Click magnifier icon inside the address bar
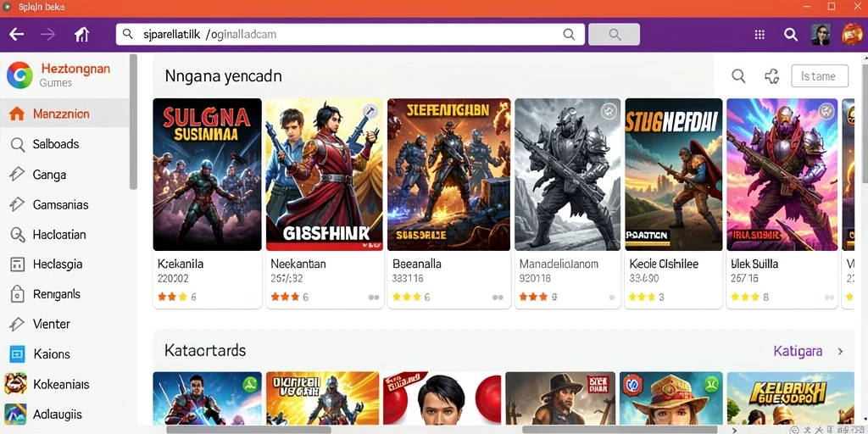 click(x=569, y=34)
